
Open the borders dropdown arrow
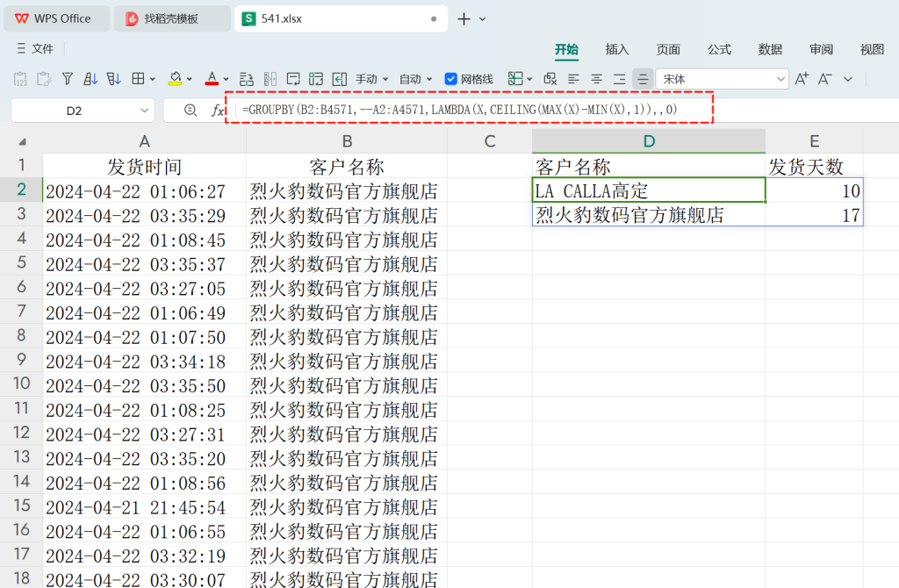pos(153,79)
